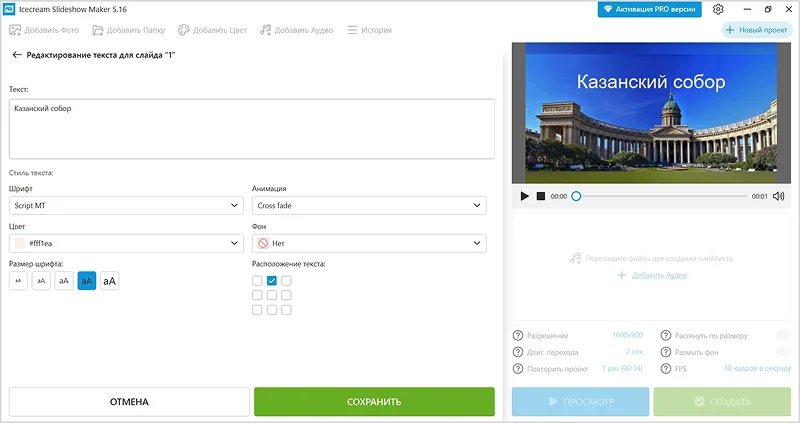Select bottom-right text position checkbox

click(x=286, y=310)
